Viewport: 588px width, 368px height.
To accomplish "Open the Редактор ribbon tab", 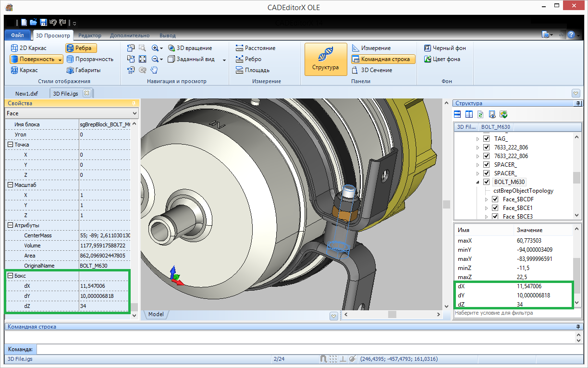I will pyautogui.click(x=90, y=36).
